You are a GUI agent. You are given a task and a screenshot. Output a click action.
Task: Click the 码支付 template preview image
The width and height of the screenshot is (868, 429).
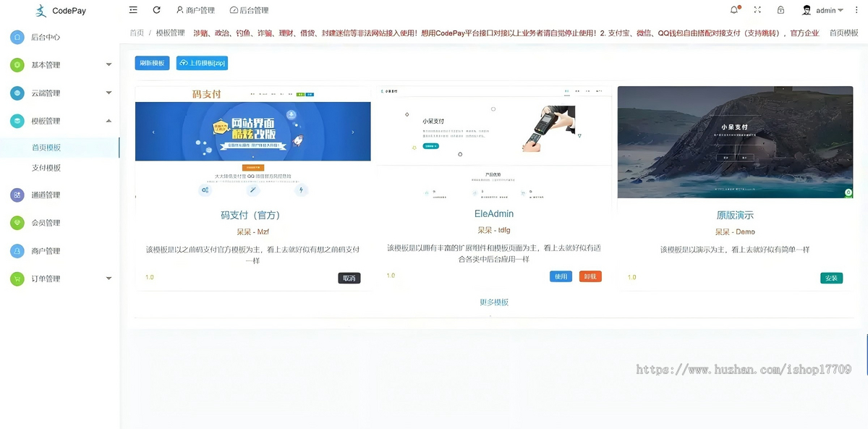tap(253, 143)
